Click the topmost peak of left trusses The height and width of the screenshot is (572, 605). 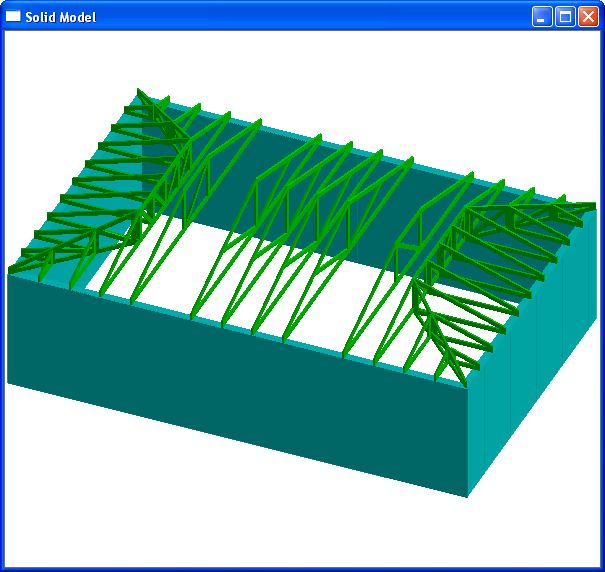tap(140, 91)
